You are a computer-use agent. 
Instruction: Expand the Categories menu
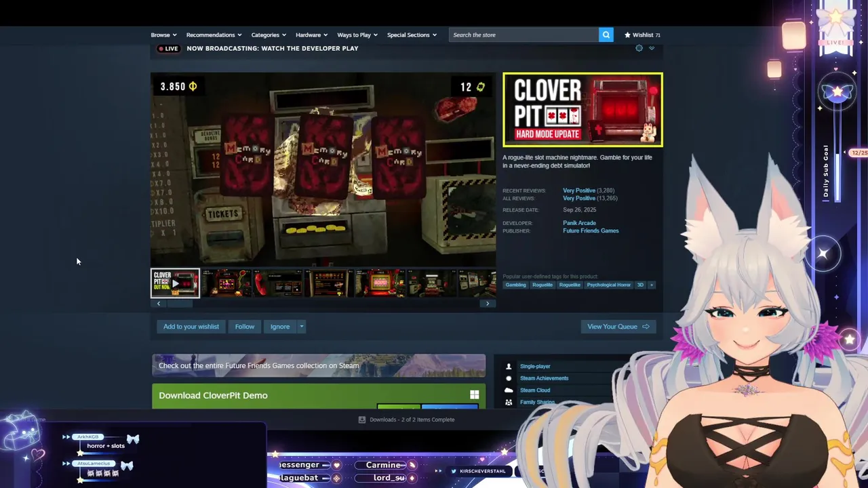(269, 35)
